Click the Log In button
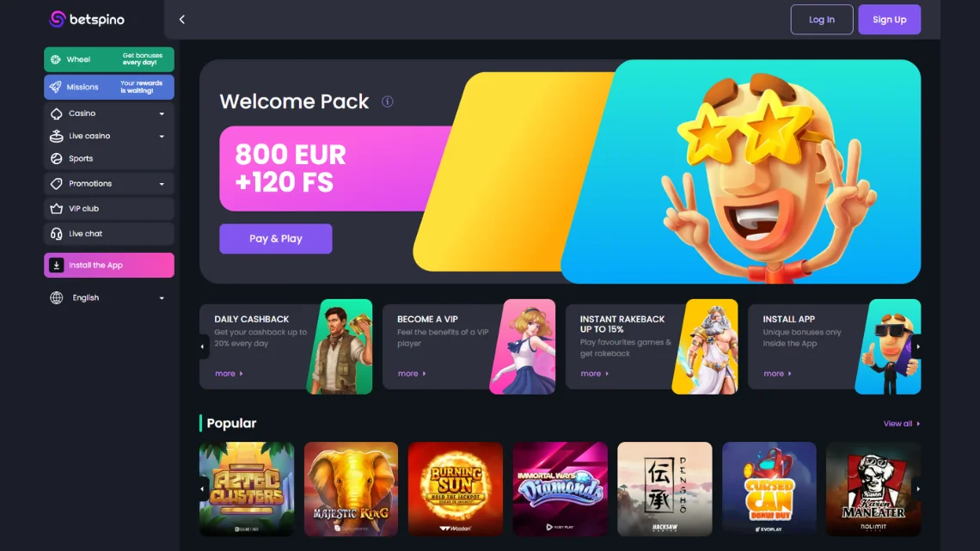This screenshot has width=980, height=551. coord(821,20)
